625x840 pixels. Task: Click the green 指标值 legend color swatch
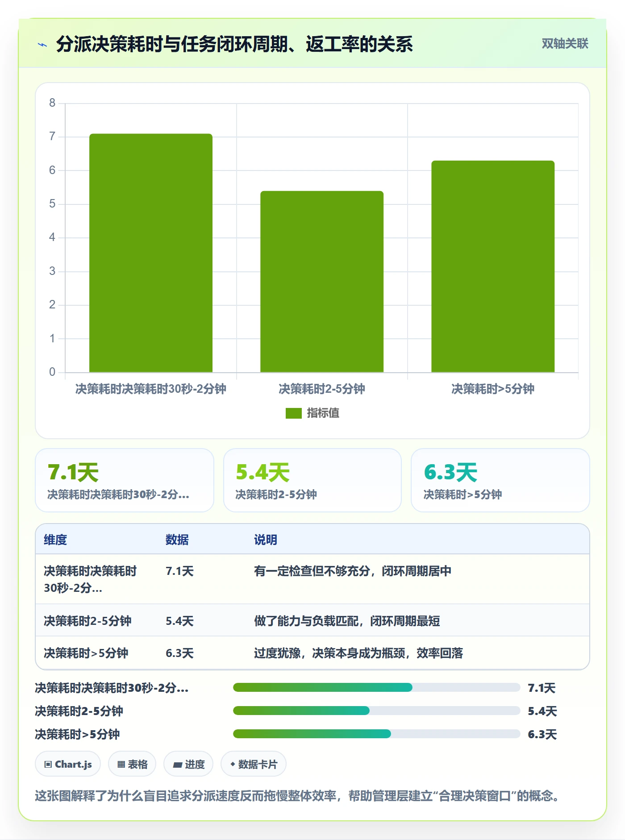(293, 413)
